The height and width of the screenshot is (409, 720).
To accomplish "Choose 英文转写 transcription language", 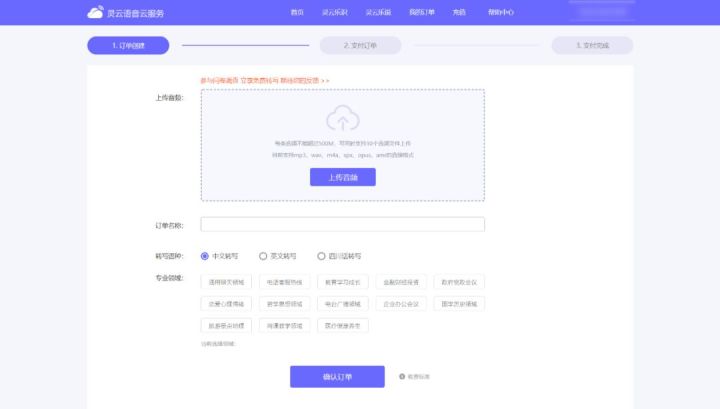I will pos(263,256).
